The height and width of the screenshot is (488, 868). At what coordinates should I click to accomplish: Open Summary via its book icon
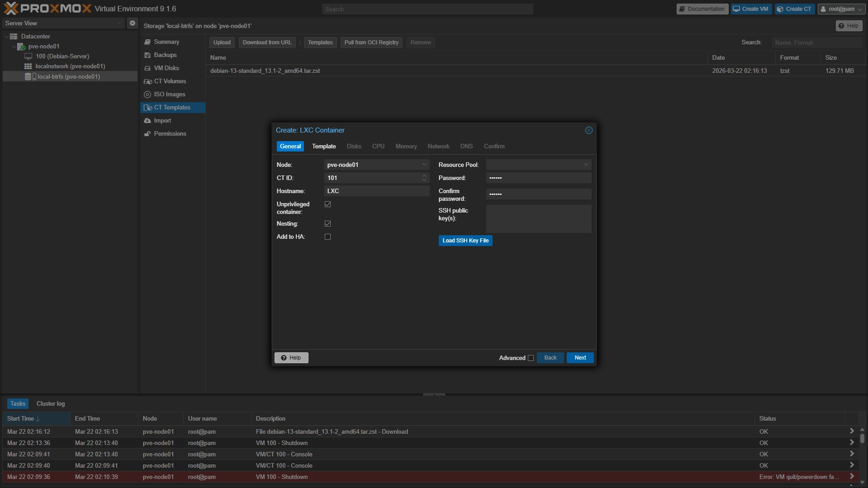coord(147,42)
